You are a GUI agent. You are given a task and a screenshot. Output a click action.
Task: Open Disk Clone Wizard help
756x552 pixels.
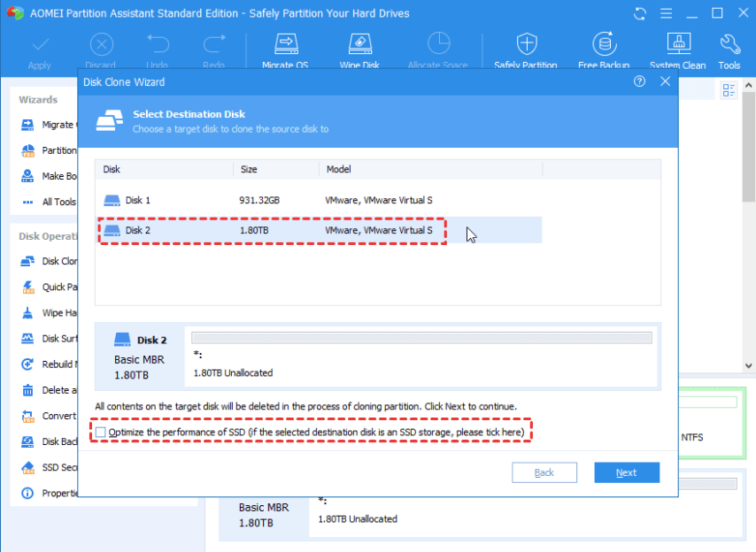click(x=639, y=81)
